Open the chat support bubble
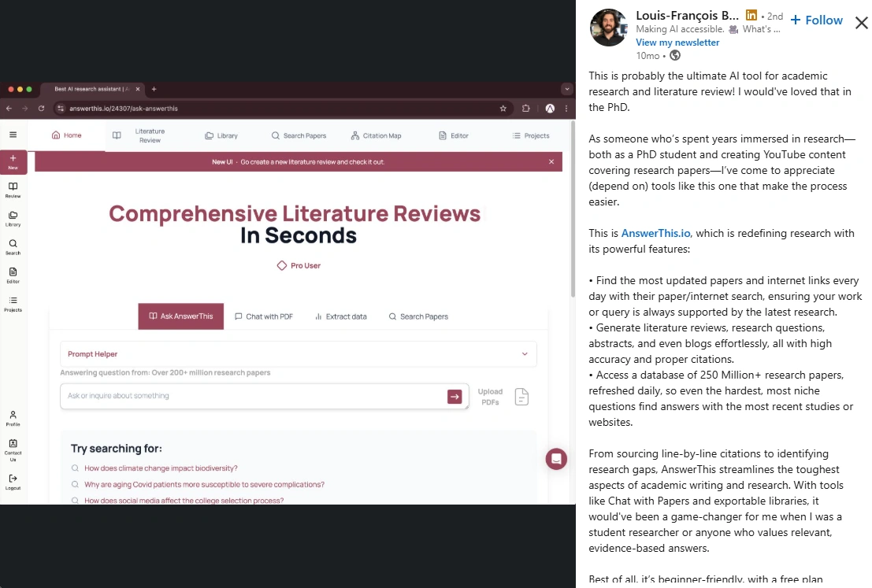The width and height of the screenshot is (872, 588). [556, 459]
